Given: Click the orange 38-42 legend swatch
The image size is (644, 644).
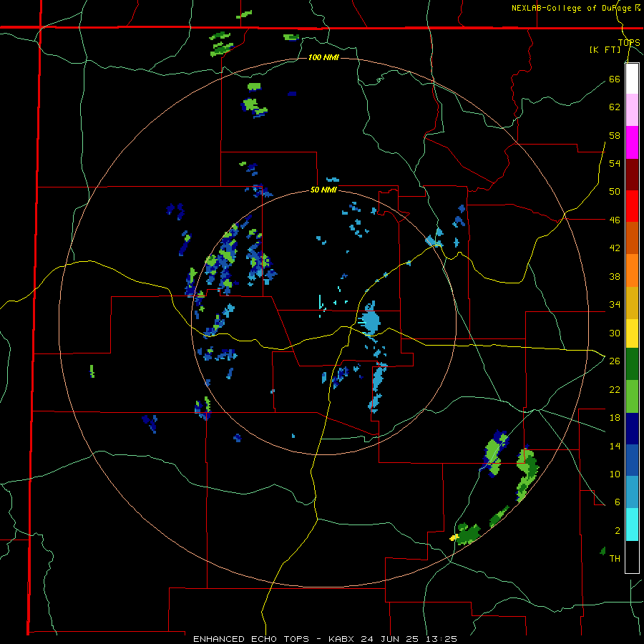Looking at the screenshot, I should click(632, 270).
